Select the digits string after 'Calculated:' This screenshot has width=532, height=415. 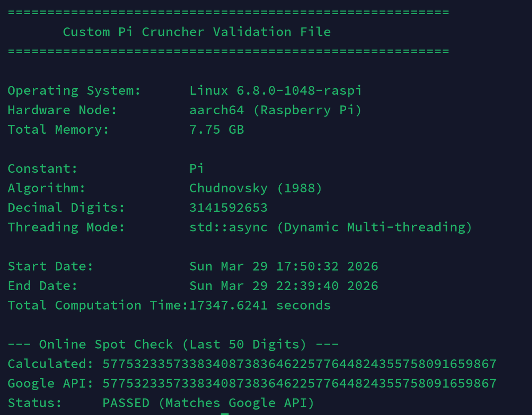299,364
